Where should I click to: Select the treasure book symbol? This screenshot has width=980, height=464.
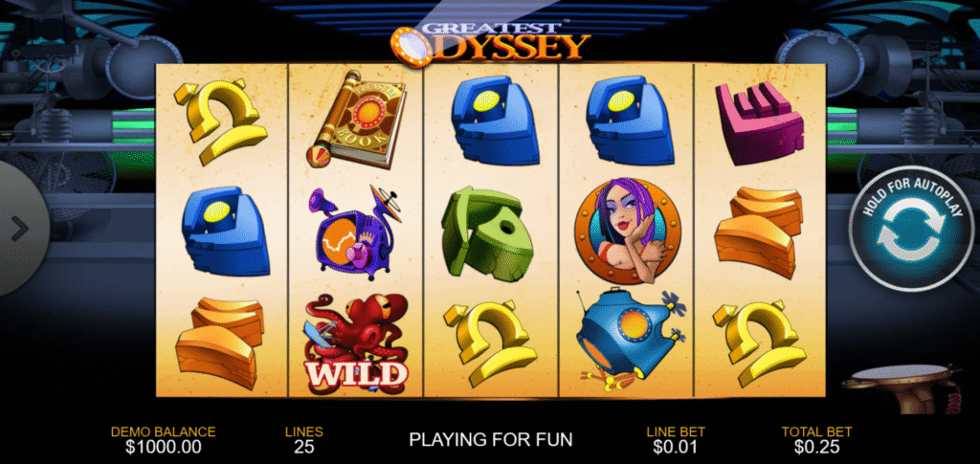[x=357, y=120]
